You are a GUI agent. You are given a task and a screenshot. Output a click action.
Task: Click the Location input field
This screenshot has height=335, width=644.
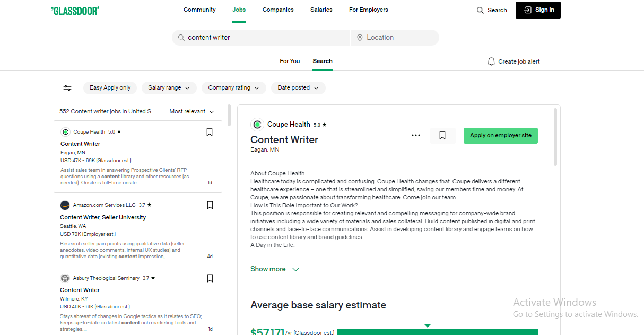[x=395, y=38]
